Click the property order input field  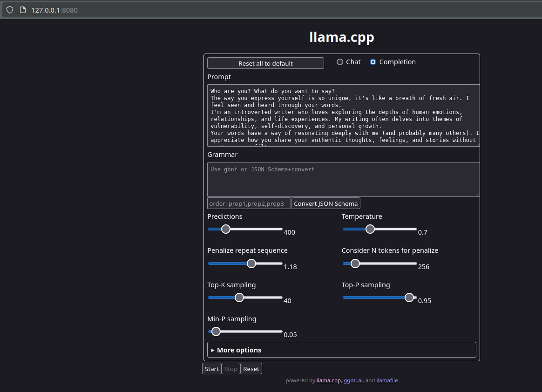point(249,203)
